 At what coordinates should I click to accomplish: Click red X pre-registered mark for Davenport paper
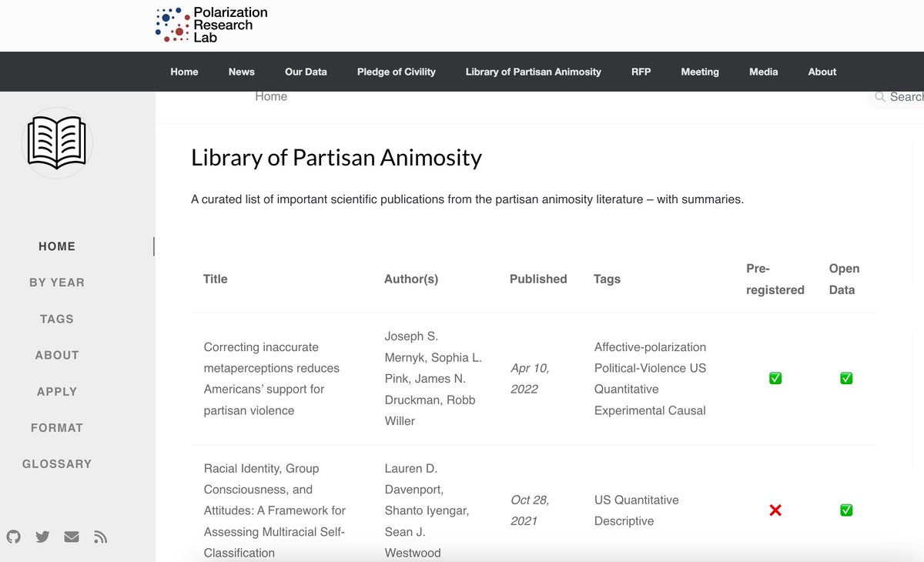775,510
